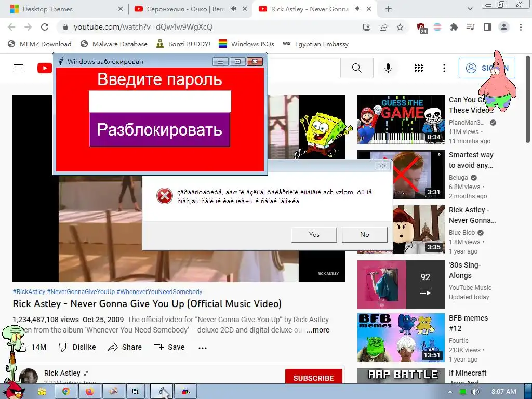Open a new browser tab
This screenshot has width=532, height=399.
(x=389, y=9)
